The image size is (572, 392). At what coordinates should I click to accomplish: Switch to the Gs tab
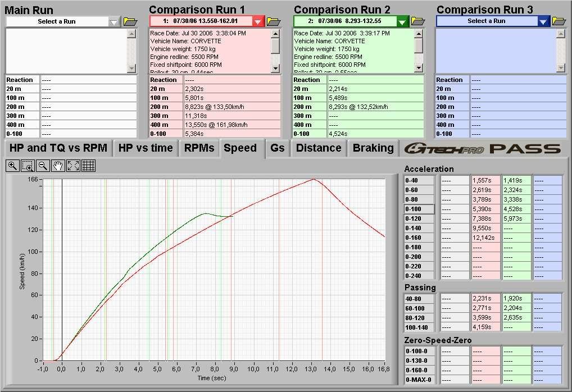click(277, 148)
